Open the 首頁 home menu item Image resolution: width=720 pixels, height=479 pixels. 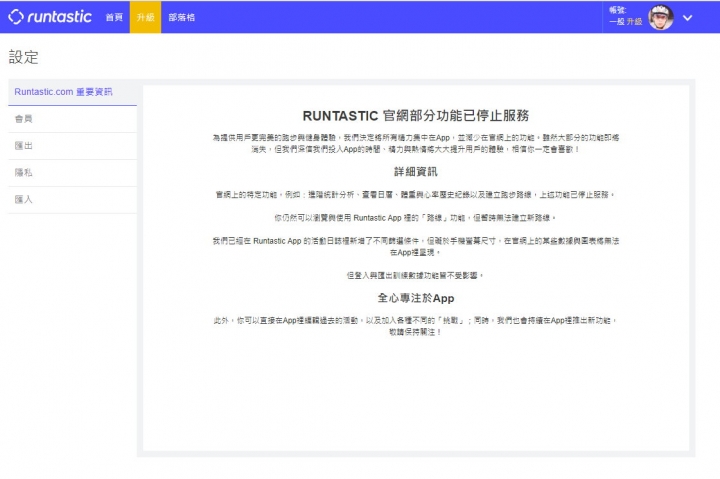tap(114, 17)
